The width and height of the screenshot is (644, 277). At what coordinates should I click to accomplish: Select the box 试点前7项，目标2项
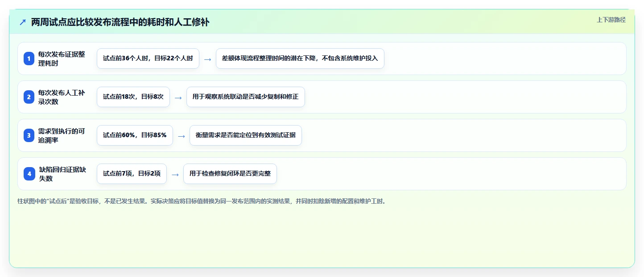132,174
